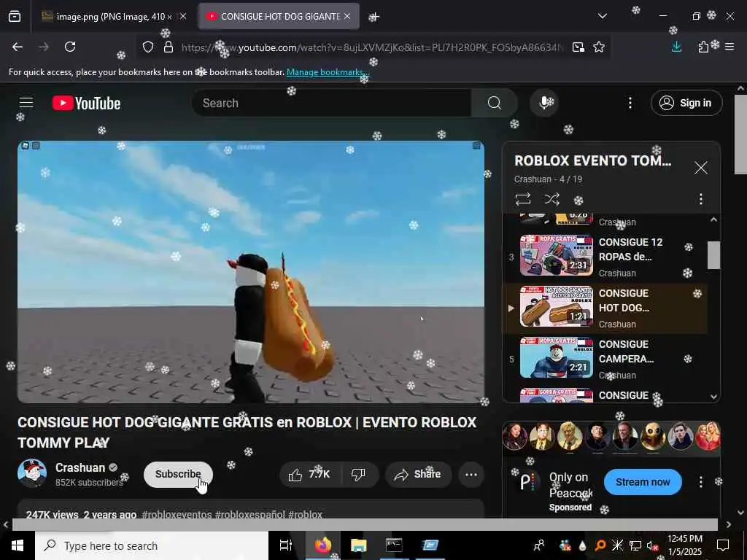Toggle playlist loop
This screenshot has width=747, height=560.
523,198
